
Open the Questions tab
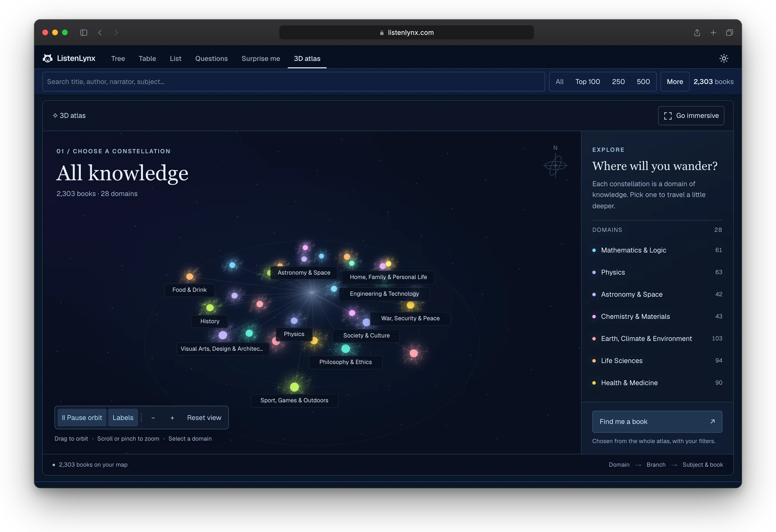211,59
